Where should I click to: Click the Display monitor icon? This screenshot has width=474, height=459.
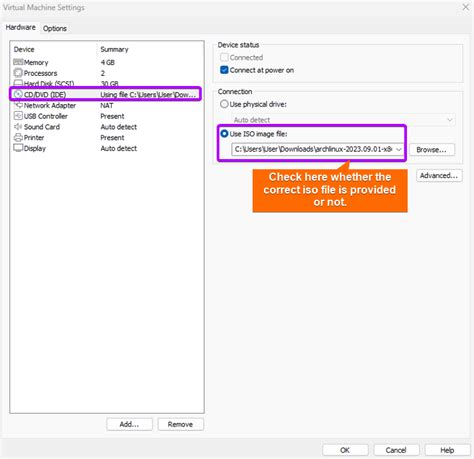click(18, 148)
